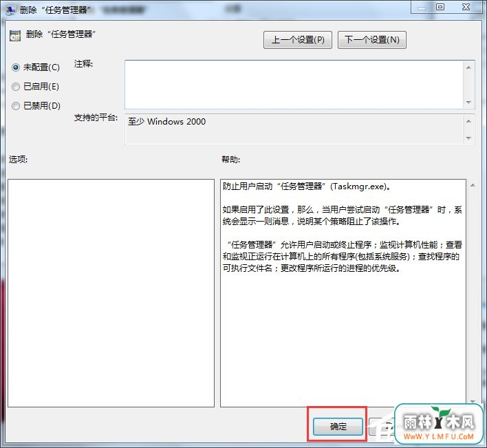
Task: Click the comment box scroll up arrow
Action: 468,67
